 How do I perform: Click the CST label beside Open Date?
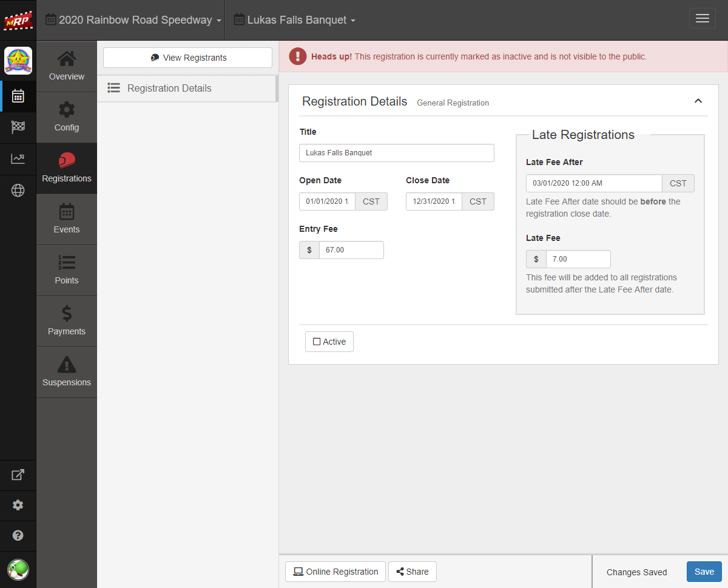click(x=371, y=201)
